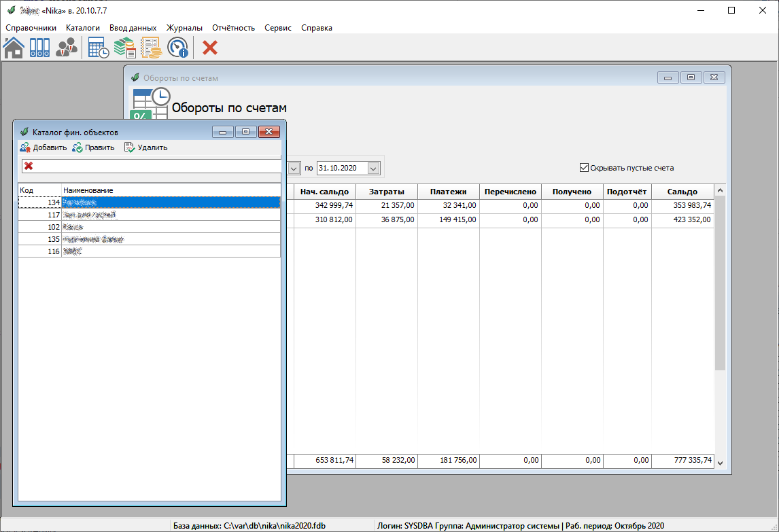Open the Журналы menu
Image resolution: width=779 pixels, height=532 pixels.
pyautogui.click(x=184, y=28)
